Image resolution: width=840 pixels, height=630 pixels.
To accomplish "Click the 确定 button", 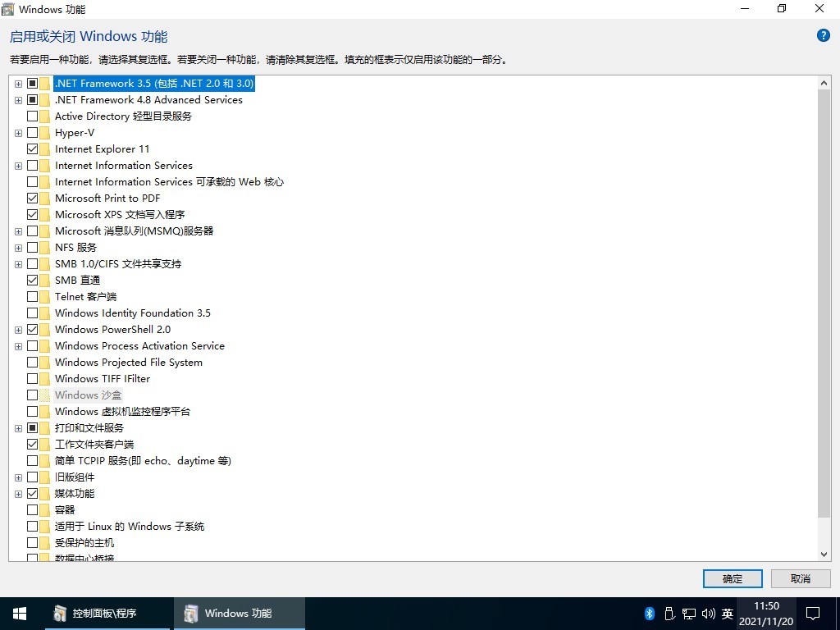I will (x=732, y=578).
